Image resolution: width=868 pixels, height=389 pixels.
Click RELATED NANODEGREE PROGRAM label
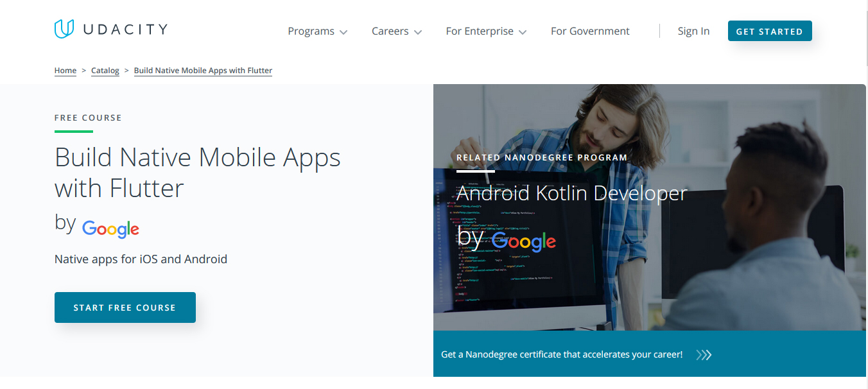click(x=542, y=157)
